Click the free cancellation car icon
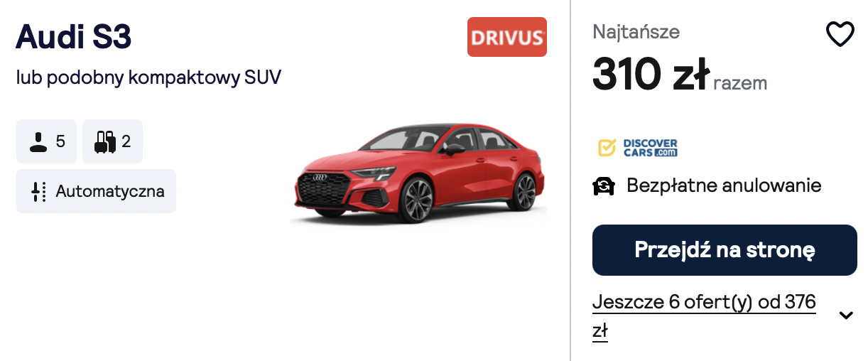 coord(604,186)
